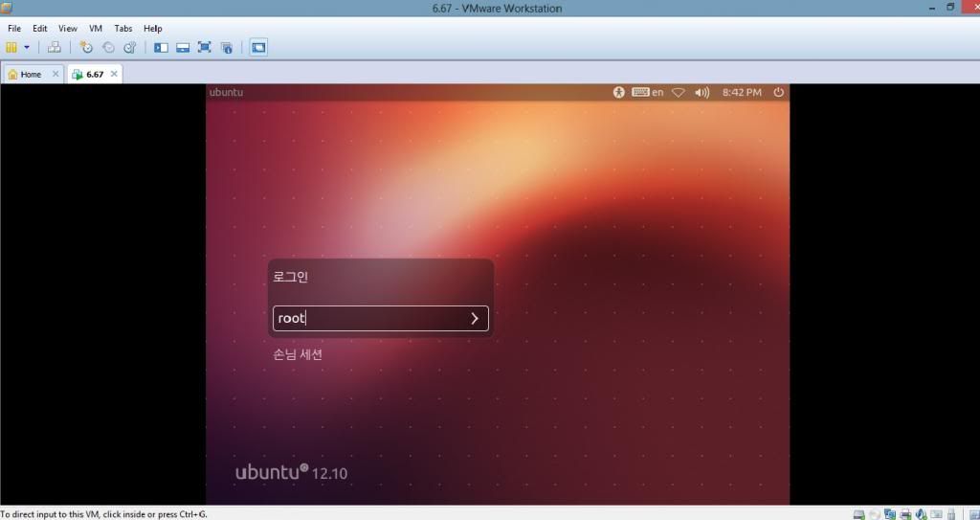Click the 8:42 PM clock
This screenshot has height=520, width=980.
point(742,92)
